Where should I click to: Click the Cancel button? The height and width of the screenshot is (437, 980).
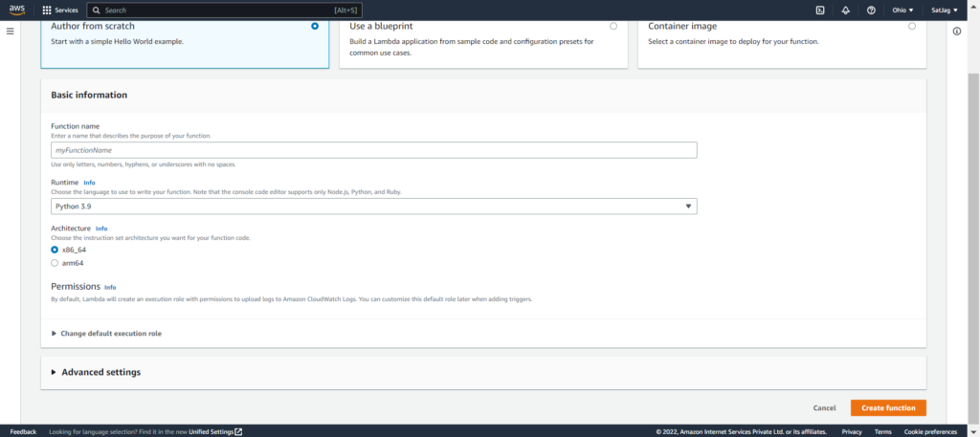[x=824, y=407]
